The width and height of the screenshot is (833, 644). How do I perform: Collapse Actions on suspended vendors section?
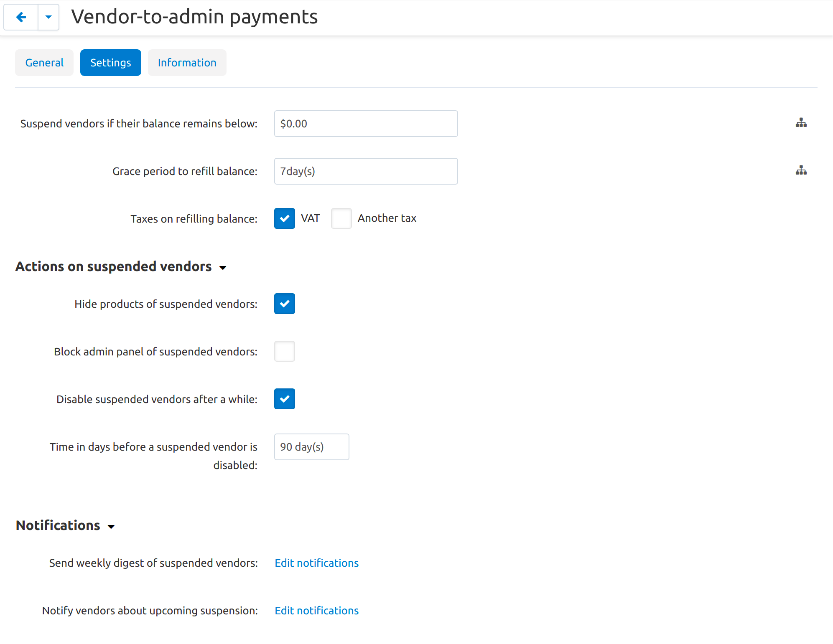pyautogui.click(x=121, y=266)
